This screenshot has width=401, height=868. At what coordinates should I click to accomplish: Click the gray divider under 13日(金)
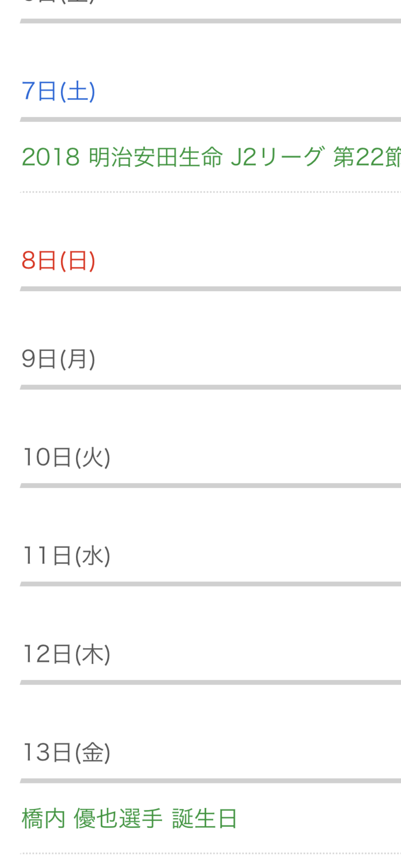(x=210, y=780)
